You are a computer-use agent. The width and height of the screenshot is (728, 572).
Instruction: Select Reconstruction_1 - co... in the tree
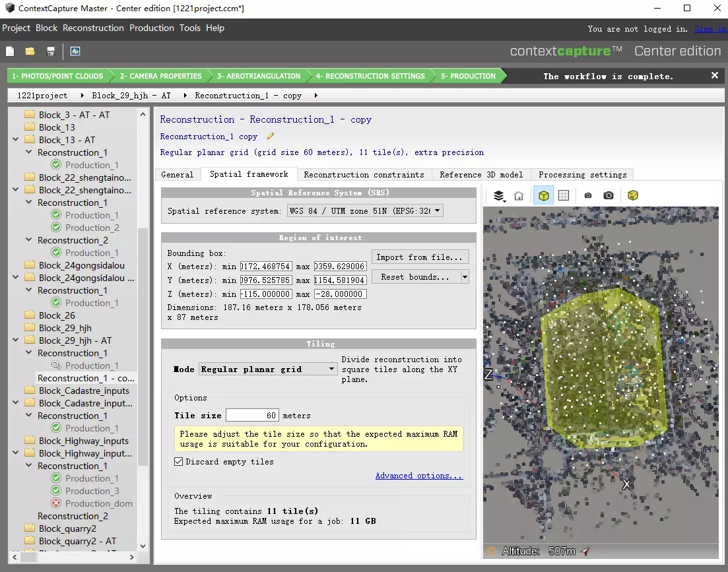tap(86, 378)
